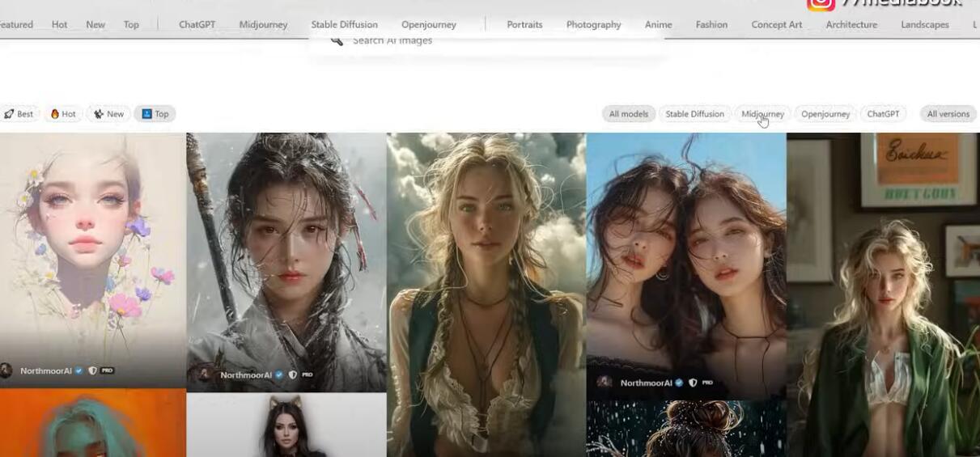
Task: Open the All versions dropdown
Action: click(x=948, y=114)
